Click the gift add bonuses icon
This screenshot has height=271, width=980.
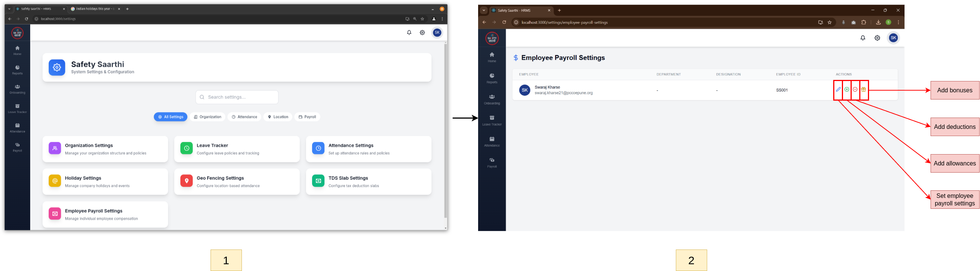(864, 90)
